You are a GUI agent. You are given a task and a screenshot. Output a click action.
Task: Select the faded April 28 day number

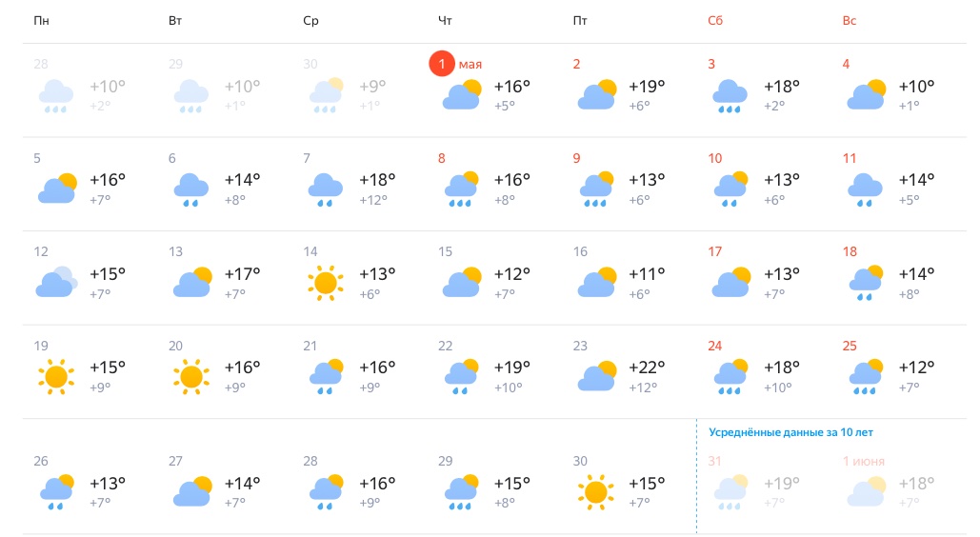point(41,65)
